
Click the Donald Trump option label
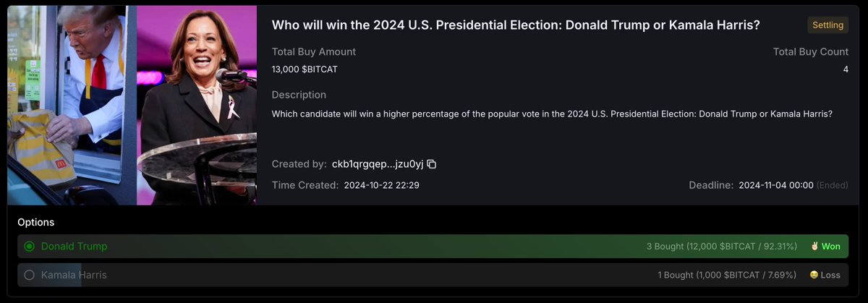tap(74, 247)
